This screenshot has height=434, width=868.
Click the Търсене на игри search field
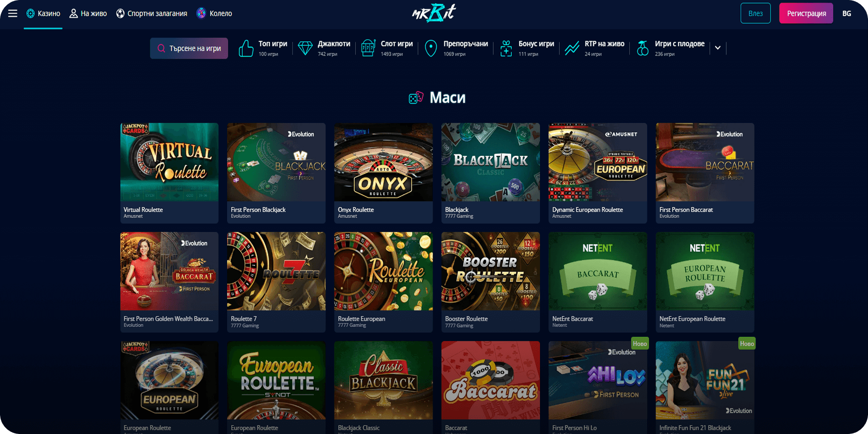pyautogui.click(x=189, y=48)
